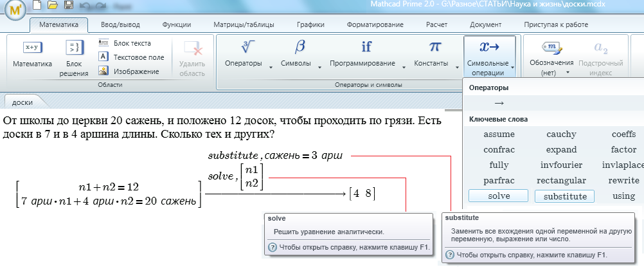Open the Обозначения (нет) labels dropdown
This screenshot has width=644, height=267.
click(x=551, y=59)
